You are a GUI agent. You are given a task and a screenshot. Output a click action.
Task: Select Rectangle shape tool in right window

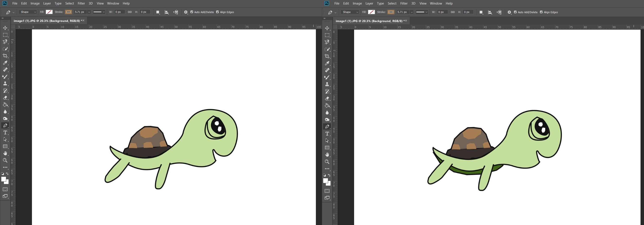pos(327,148)
